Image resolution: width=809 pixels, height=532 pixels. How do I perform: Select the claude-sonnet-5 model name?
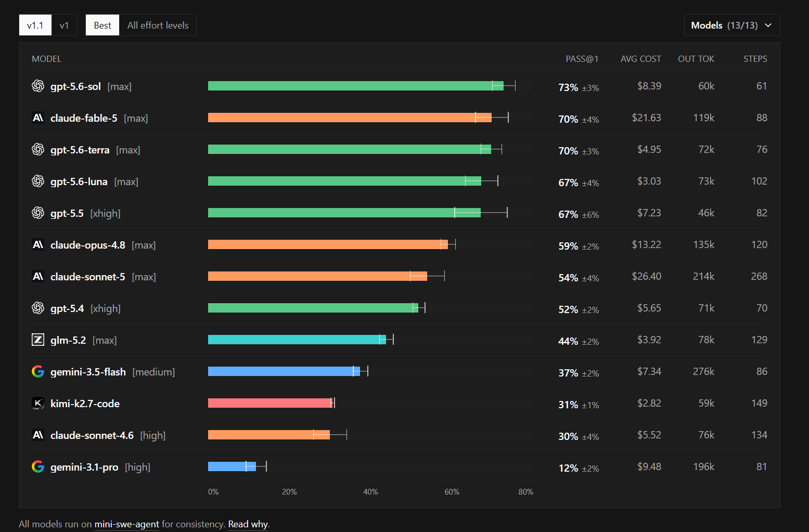(x=88, y=277)
